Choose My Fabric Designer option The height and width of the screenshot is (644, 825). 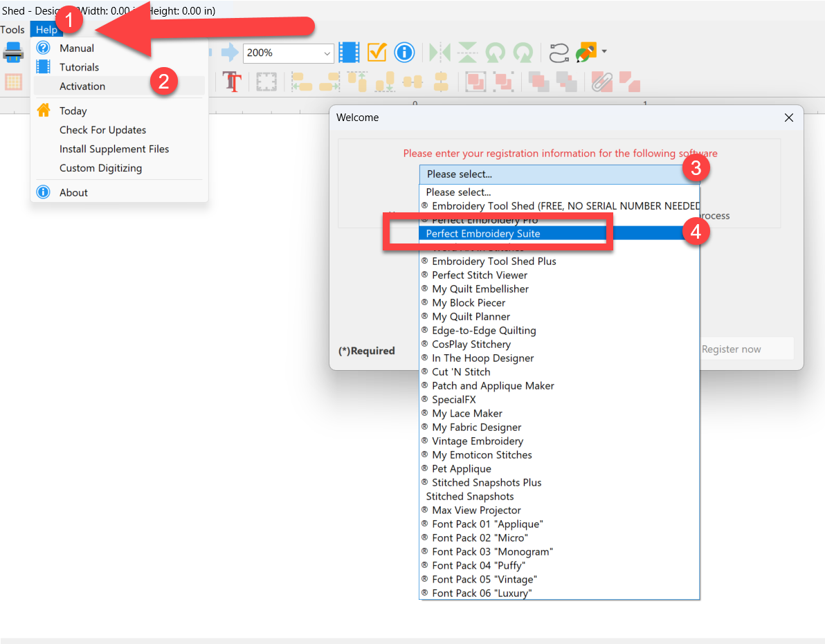559,427
